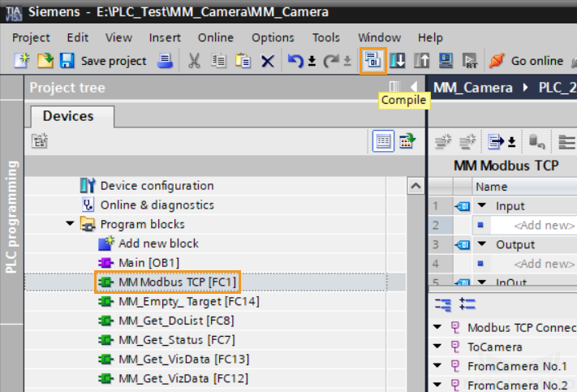Select MM_Get_VizData [FC12] block
577x392 pixels.
pyautogui.click(x=174, y=378)
